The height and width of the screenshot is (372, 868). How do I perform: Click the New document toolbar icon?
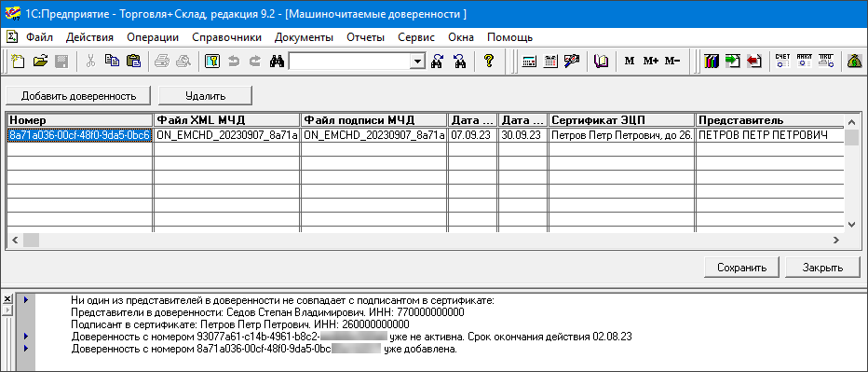[x=18, y=61]
